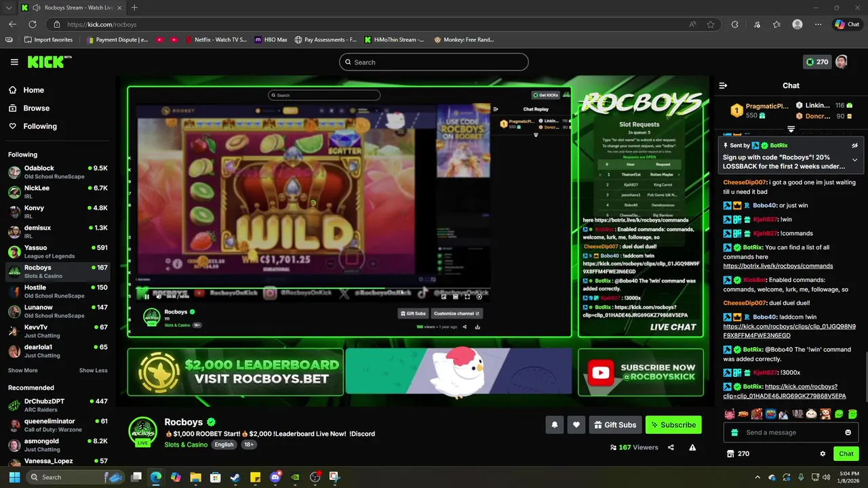This screenshot has width=868, height=488.
Task: Open DrChubzDPT recommended channel
Action: coord(58,405)
